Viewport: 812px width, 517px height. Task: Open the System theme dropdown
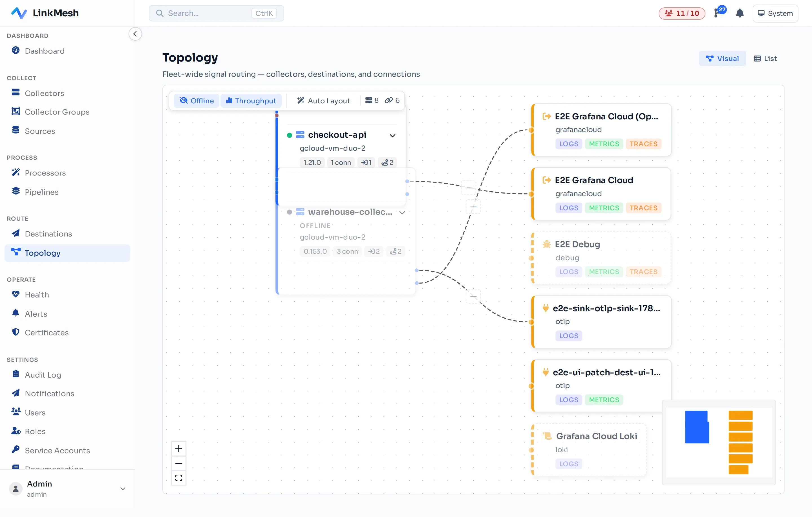click(775, 13)
